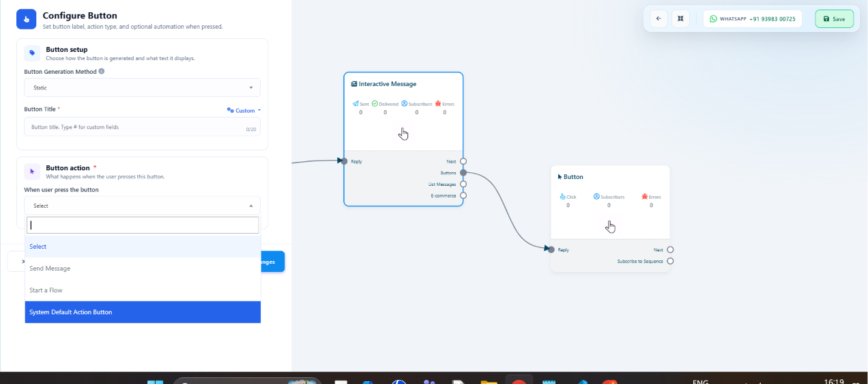
Task: Click the Subscribers icon in Interactive Message node
Action: [x=404, y=104]
